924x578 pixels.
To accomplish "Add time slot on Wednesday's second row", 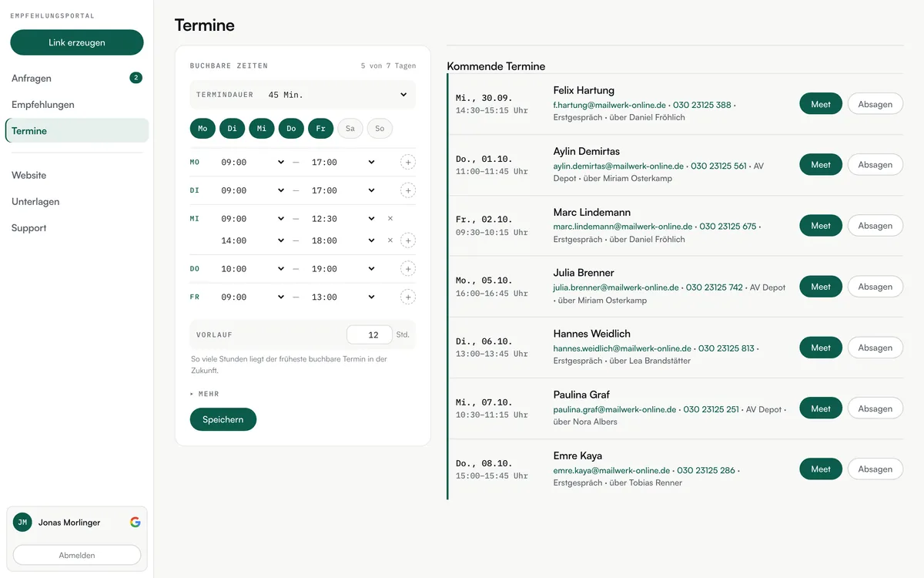I will coord(408,240).
